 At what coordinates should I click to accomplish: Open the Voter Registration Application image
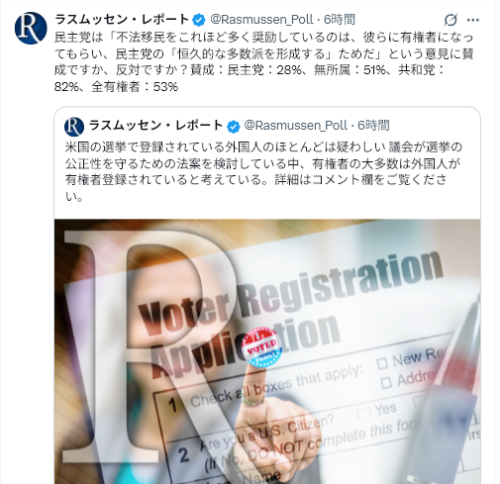click(x=267, y=351)
